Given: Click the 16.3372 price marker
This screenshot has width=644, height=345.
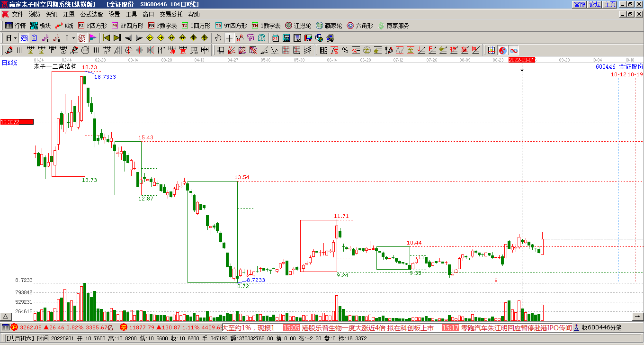Looking at the screenshot, I should [x=17, y=122].
